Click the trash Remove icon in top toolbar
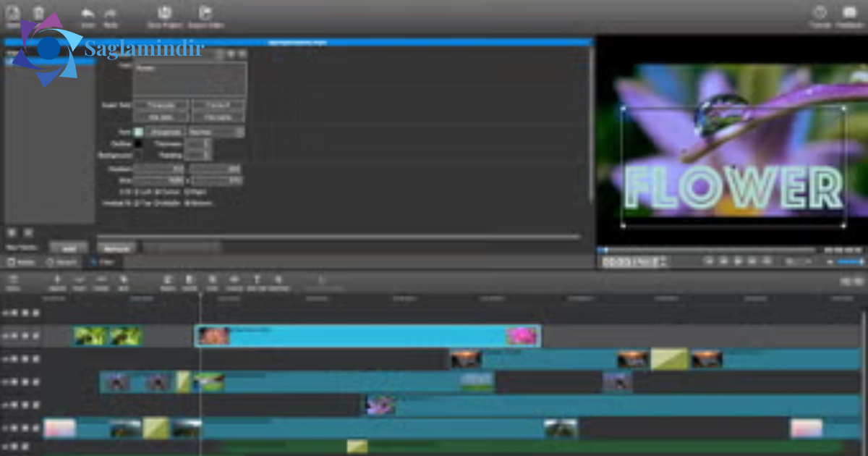 coord(38,13)
